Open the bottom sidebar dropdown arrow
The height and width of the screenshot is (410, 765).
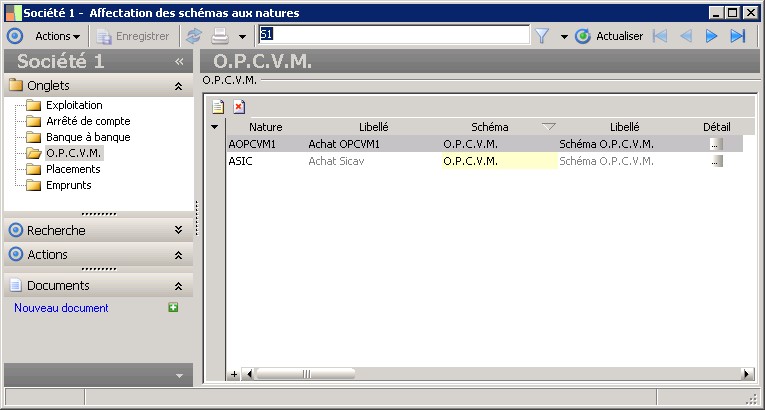[179, 376]
